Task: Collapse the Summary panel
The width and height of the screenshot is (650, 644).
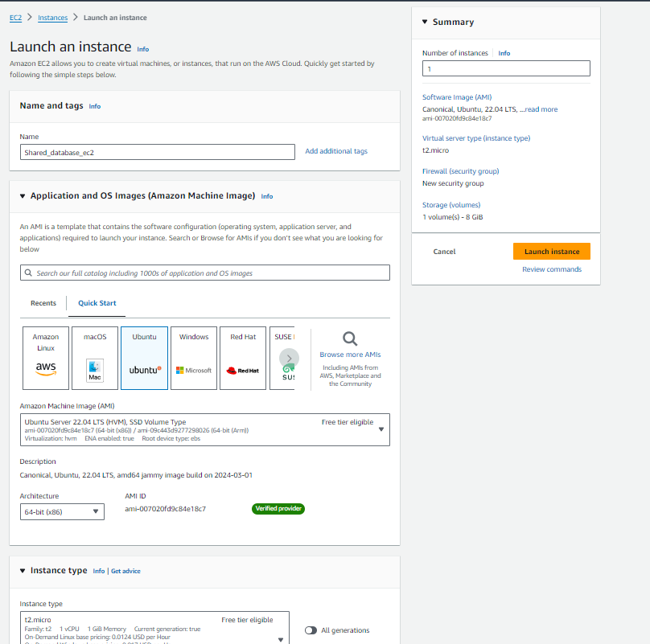Action: (x=425, y=22)
